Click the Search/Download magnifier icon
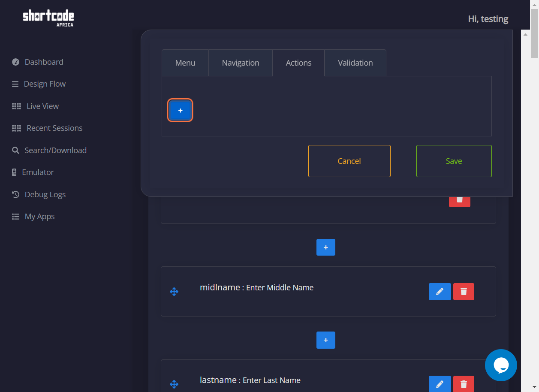 (x=15, y=151)
